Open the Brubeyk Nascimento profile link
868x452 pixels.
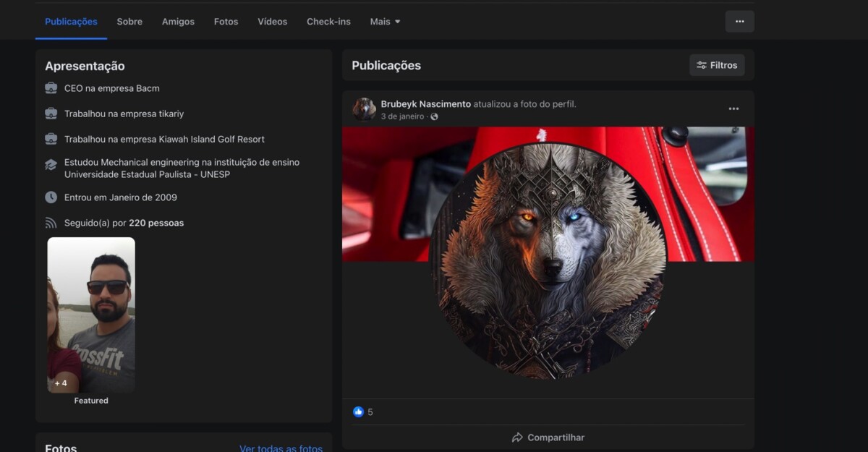(425, 104)
